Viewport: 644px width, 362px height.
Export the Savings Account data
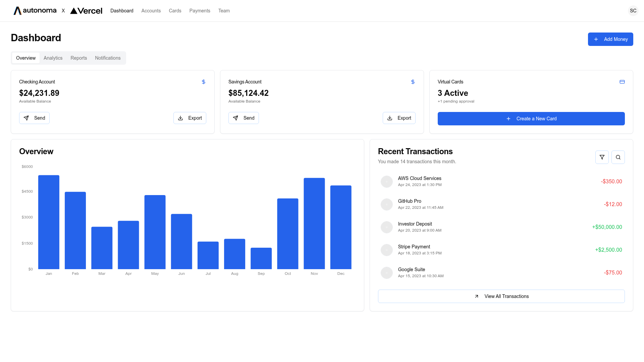pos(399,118)
